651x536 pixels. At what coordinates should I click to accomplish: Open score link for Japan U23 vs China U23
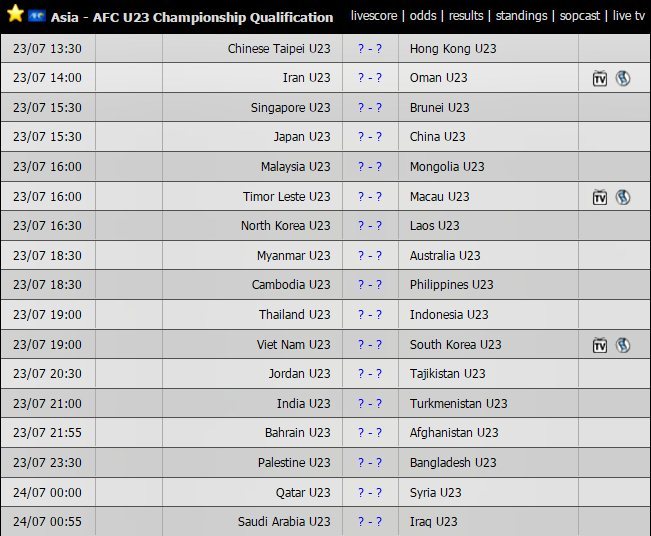click(x=370, y=137)
